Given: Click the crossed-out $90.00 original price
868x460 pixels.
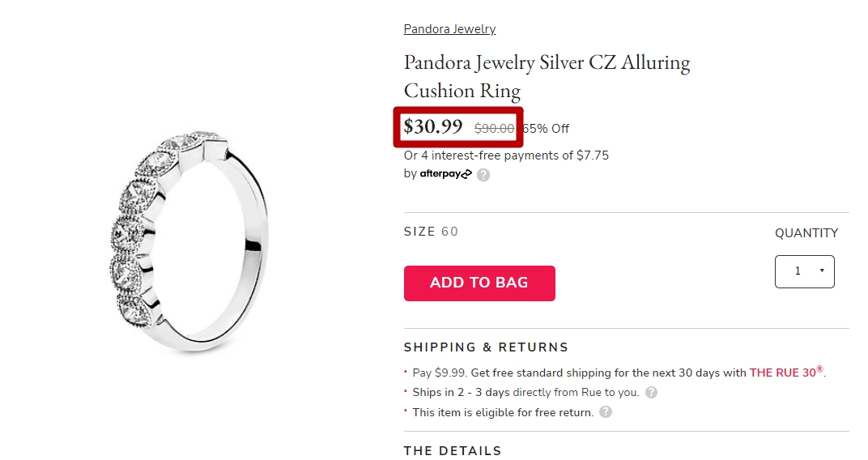Looking at the screenshot, I should tap(495, 129).
